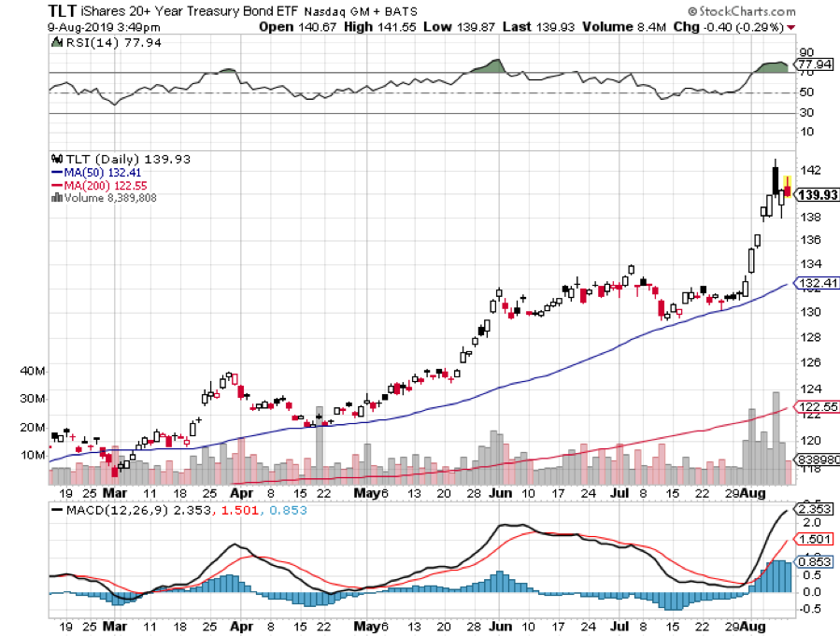
Task: Click the 1.501 MACD signal value tag
Action: (x=811, y=541)
